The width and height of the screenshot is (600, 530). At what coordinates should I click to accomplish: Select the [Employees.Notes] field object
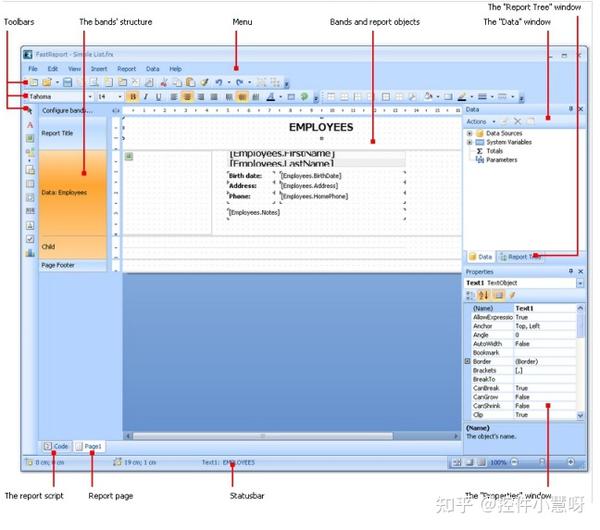point(254,212)
